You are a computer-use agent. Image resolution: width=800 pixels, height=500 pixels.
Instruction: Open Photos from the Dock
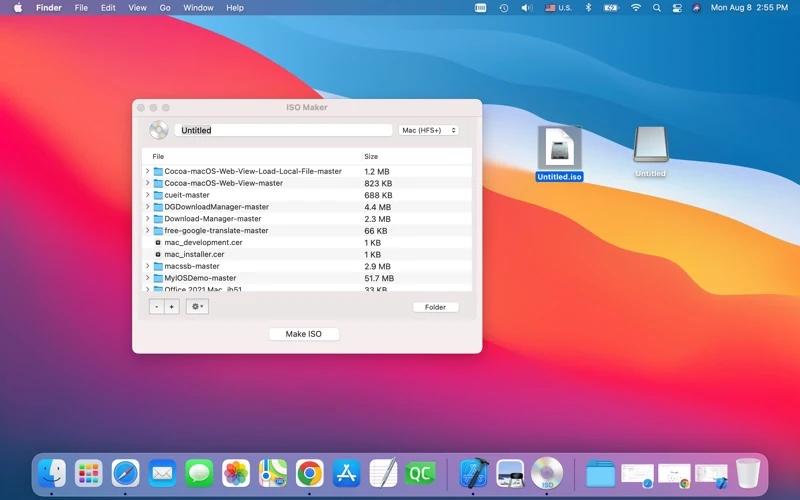pos(236,473)
